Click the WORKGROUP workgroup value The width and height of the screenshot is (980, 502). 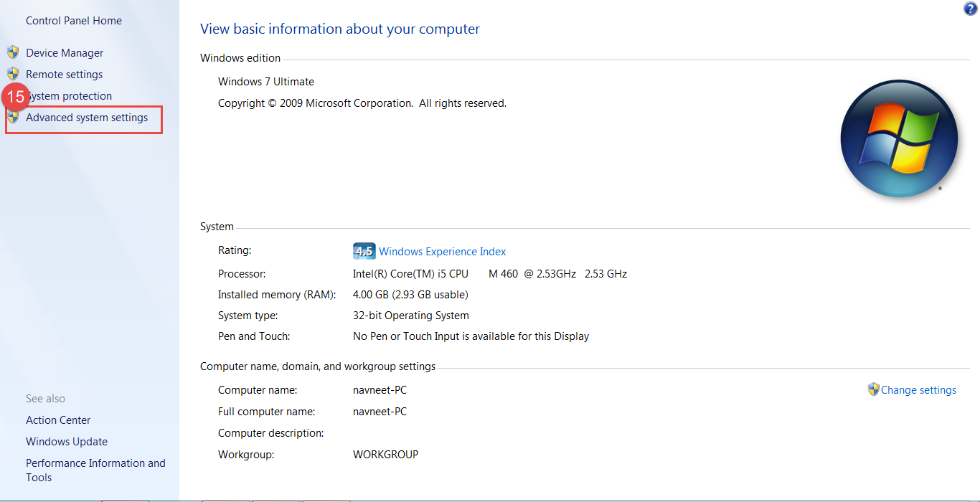385,453
